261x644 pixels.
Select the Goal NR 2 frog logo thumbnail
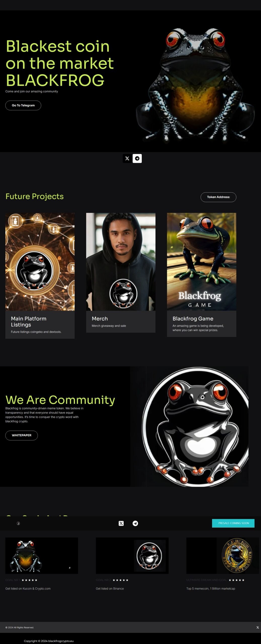coord(132,555)
